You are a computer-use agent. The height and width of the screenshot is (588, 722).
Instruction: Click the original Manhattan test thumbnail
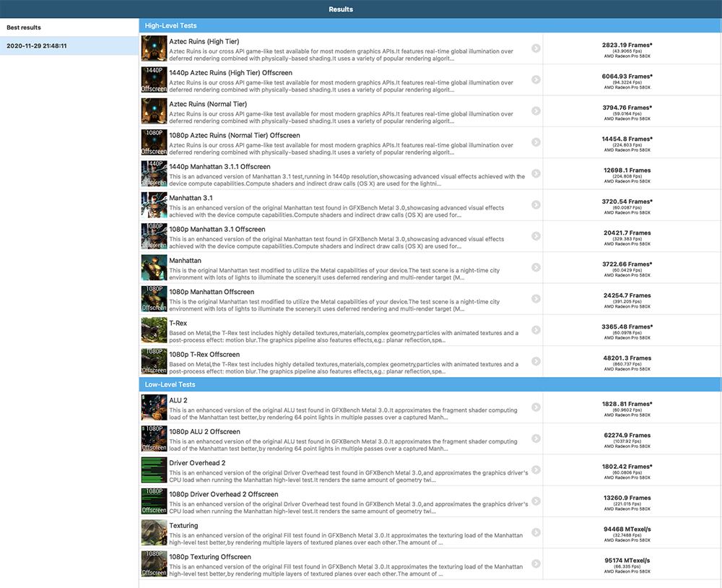pyautogui.click(x=155, y=268)
